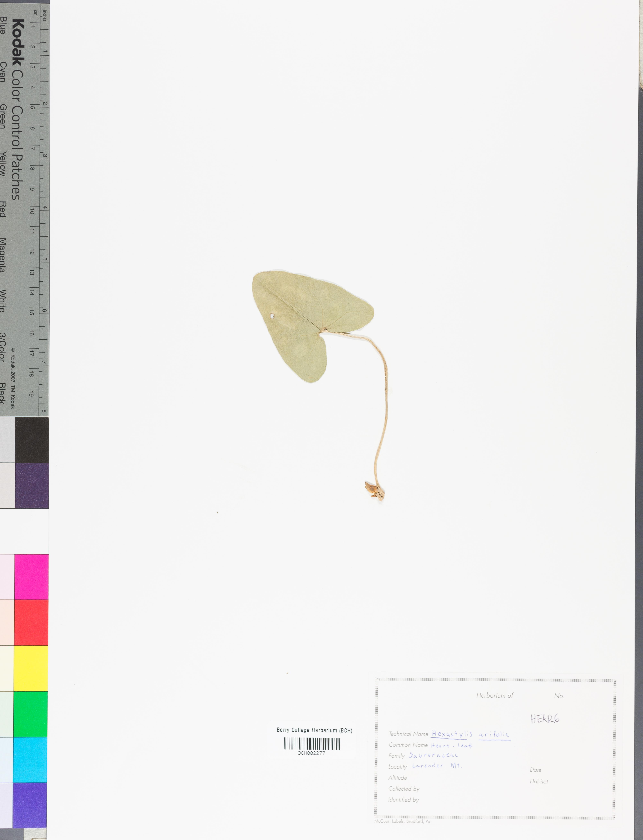Click the Lavender Mt. locality entry
The height and width of the screenshot is (840, 643).
coord(437,766)
